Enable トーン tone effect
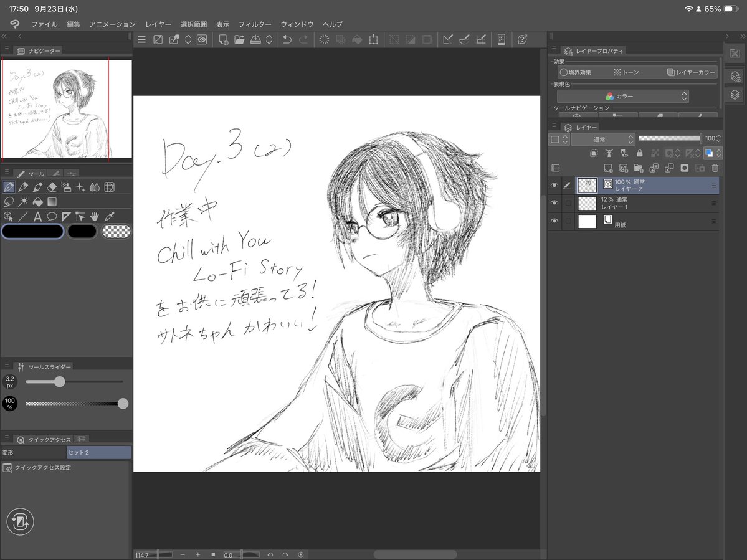Viewport: 747px width, 560px height. coord(626,72)
